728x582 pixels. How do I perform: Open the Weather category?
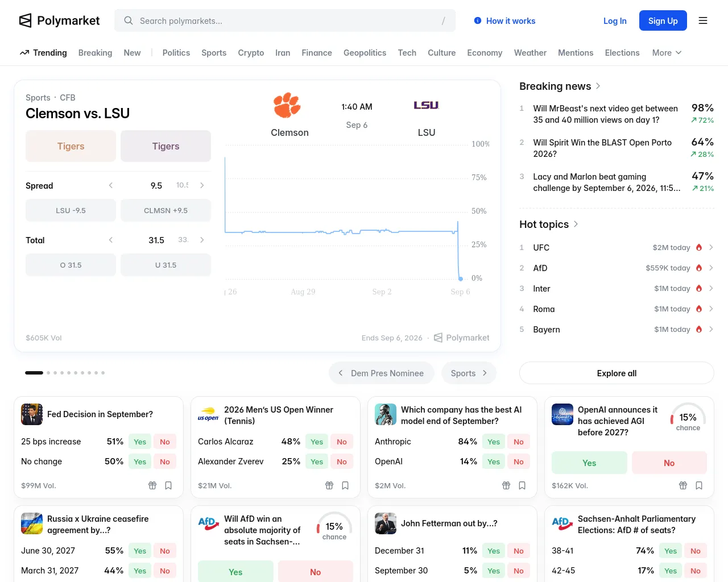tap(530, 52)
